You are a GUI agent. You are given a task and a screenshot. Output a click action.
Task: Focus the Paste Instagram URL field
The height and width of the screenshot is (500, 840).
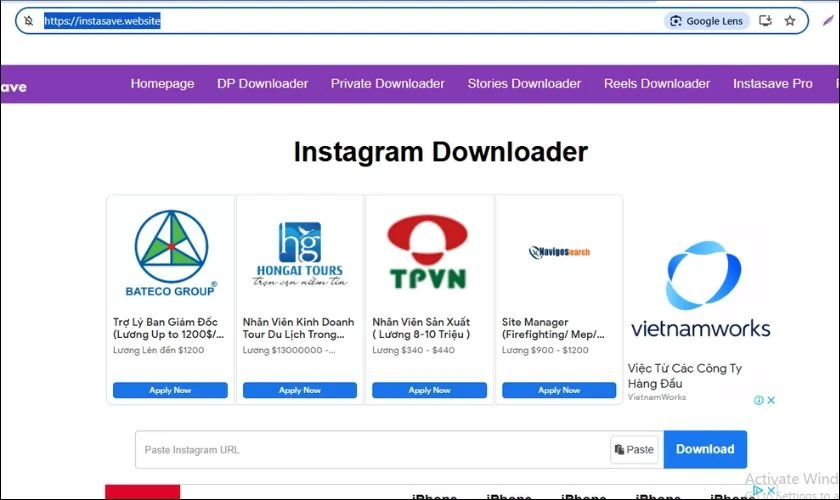tap(372, 450)
